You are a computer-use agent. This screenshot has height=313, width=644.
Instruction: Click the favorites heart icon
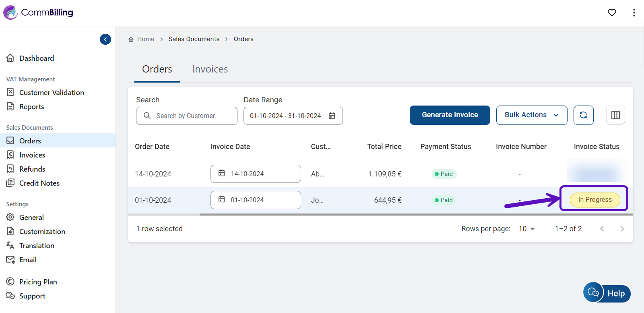click(612, 13)
